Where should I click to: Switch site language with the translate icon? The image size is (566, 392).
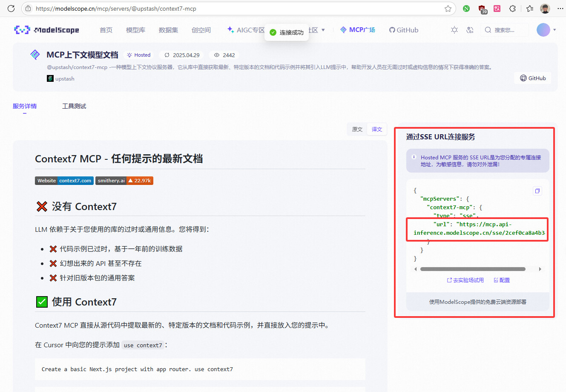470,30
